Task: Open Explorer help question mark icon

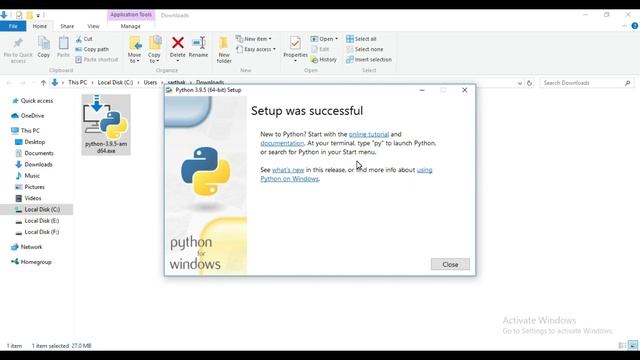Action: [x=635, y=26]
